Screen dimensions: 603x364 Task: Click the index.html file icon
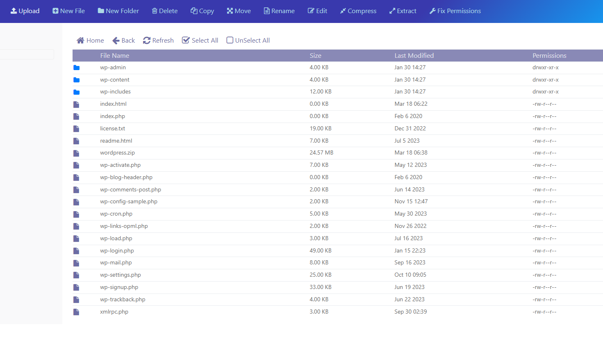(76, 104)
